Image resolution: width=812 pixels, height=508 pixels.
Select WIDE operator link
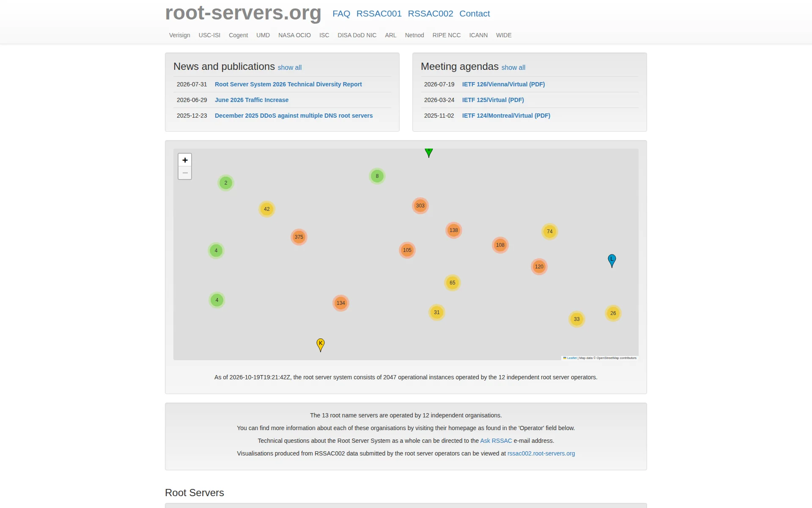pos(504,35)
